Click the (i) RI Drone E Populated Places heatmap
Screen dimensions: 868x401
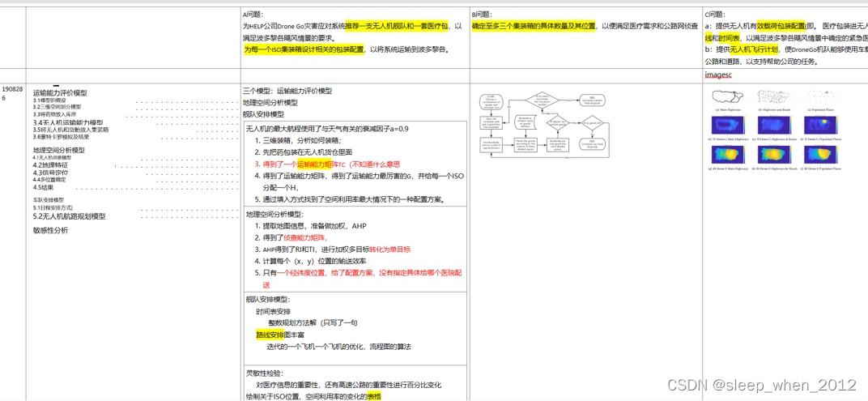click(x=820, y=153)
